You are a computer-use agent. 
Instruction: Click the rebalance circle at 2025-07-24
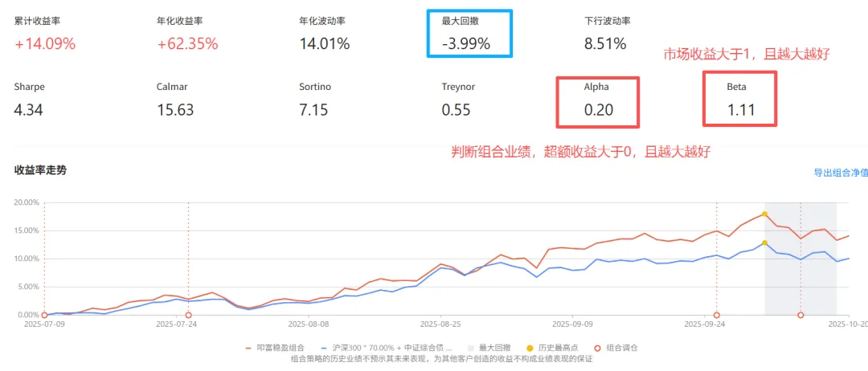pos(188,316)
